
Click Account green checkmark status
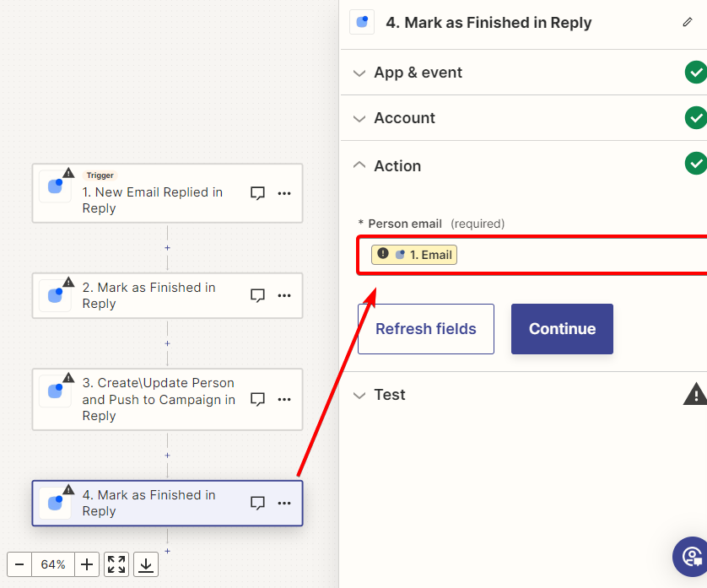pos(696,118)
